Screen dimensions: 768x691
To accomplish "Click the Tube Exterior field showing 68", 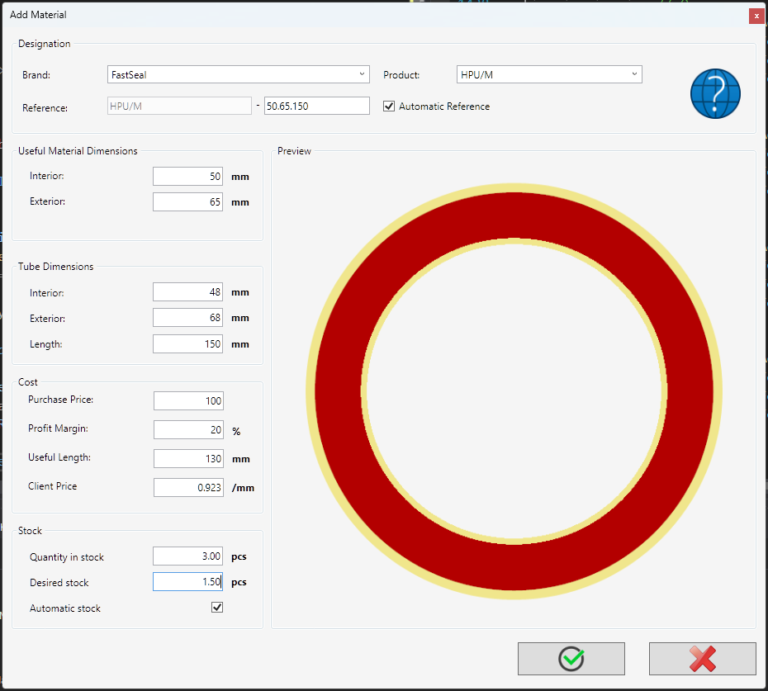I will tap(188, 317).
